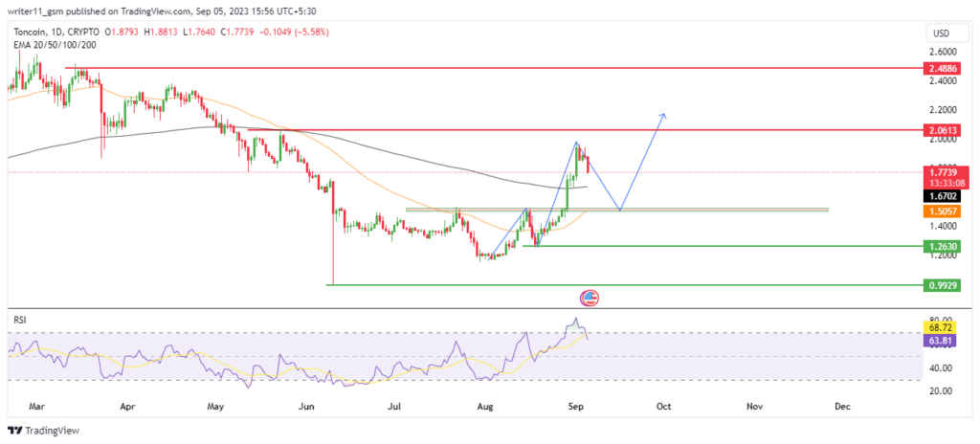Click the TradingView logo at bottom left
Image resolution: width=980 pixels, height=444 pixels.
pos(43,431)
